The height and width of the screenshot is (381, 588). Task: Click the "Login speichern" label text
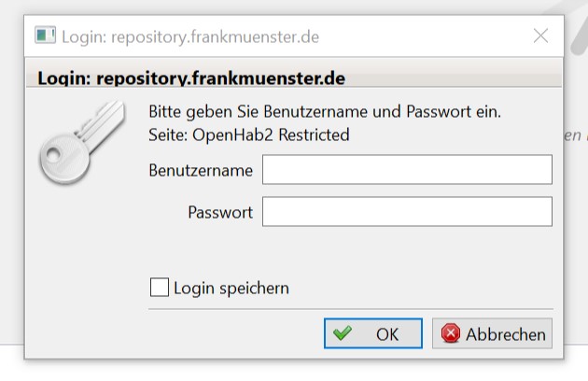pyautogui.click(x=231, y=288)
